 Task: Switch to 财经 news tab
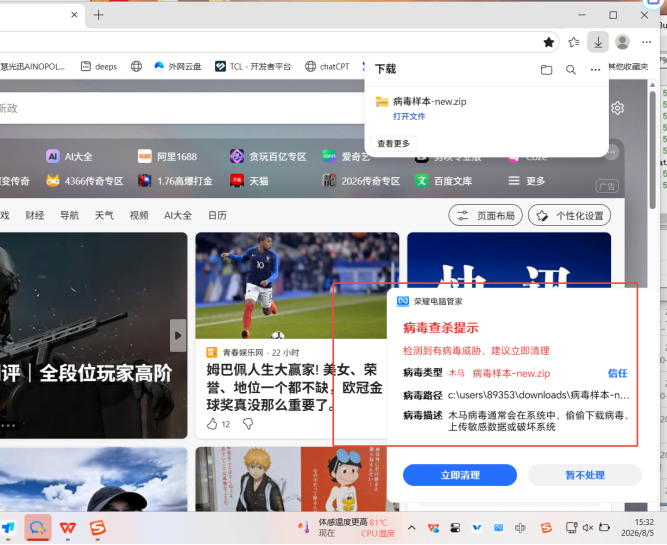pyautogui.click(x=35, y=215)
